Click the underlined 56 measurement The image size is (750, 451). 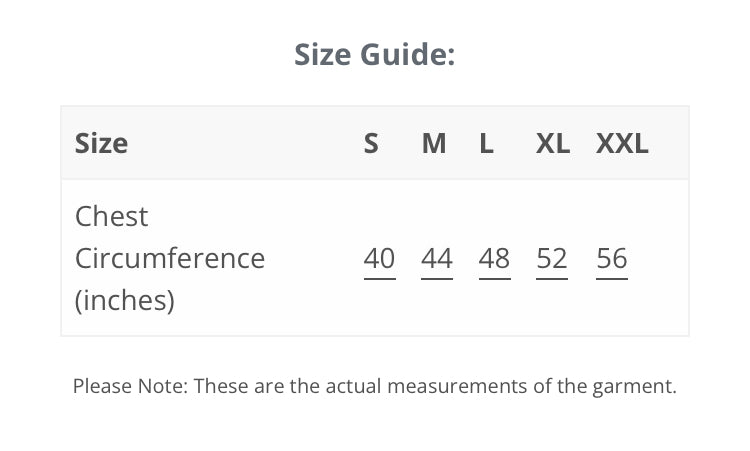coord(612,259)
